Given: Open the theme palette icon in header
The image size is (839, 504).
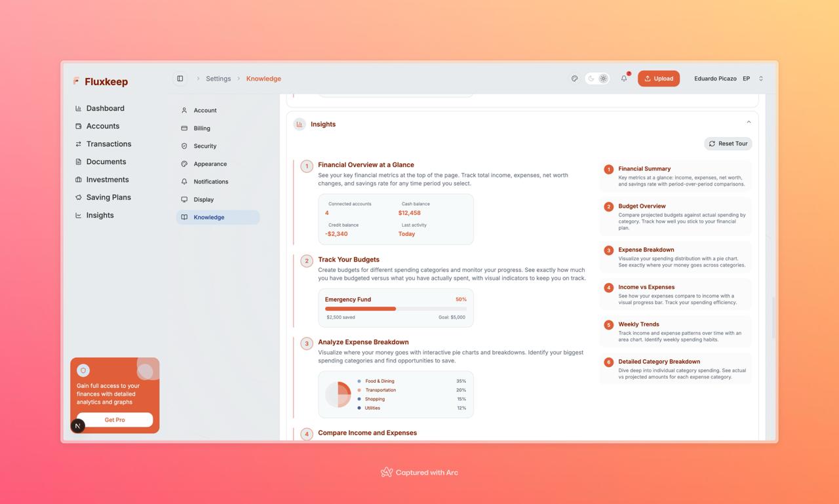Looking at the screenshot, I should pyautogui.click(x=574, y=79).
